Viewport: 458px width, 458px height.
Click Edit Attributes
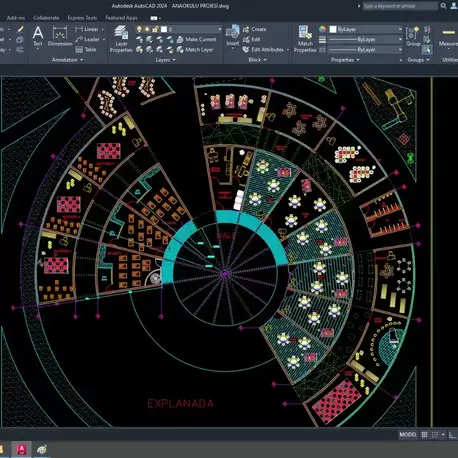click(x=263, y=50)
